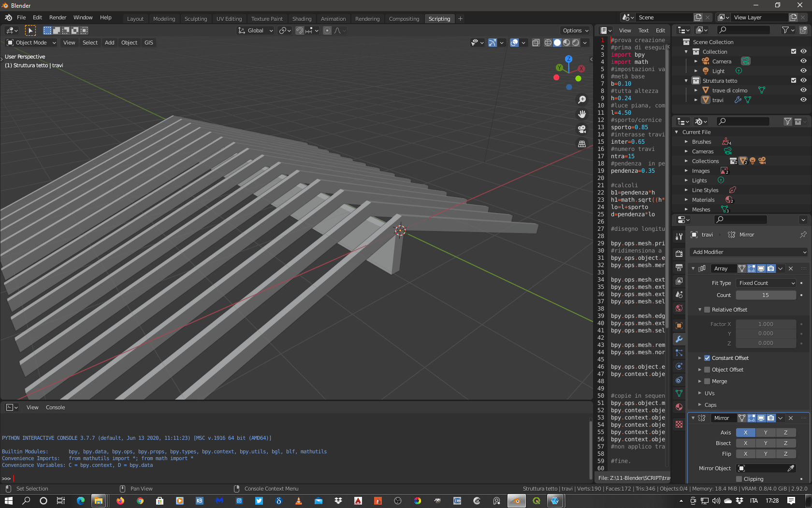
Task: Open the Object Data mesh properties tab
Action: pos(679,393)
